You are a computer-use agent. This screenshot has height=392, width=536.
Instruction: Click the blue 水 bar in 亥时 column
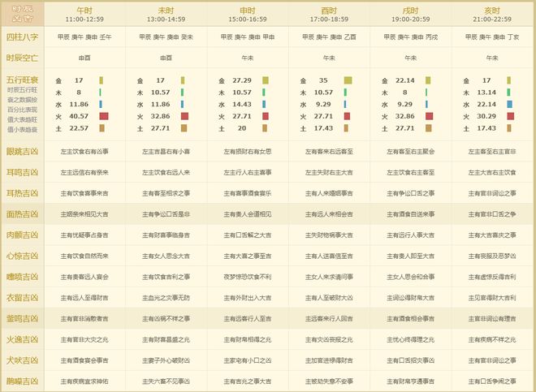(510, 104)
